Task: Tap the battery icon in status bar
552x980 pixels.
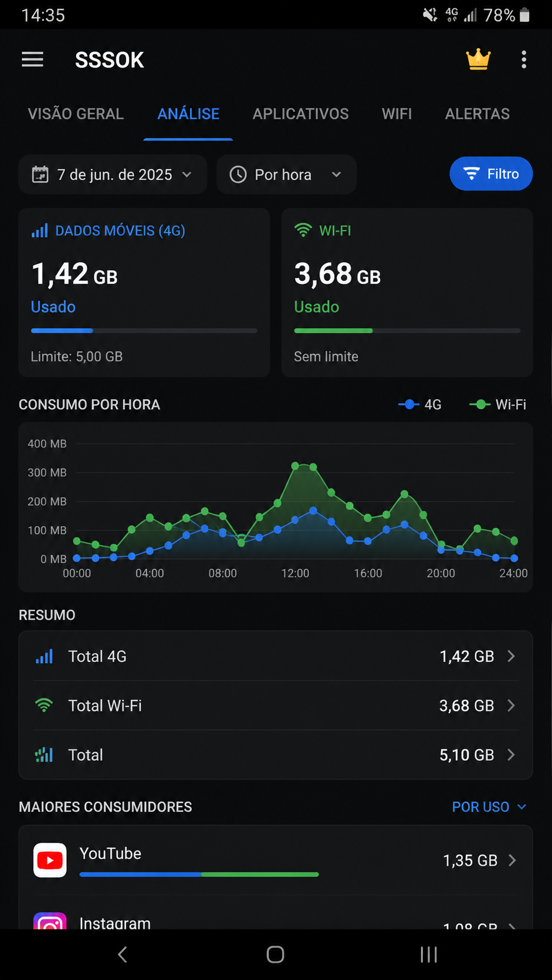Action: (525, 15)
